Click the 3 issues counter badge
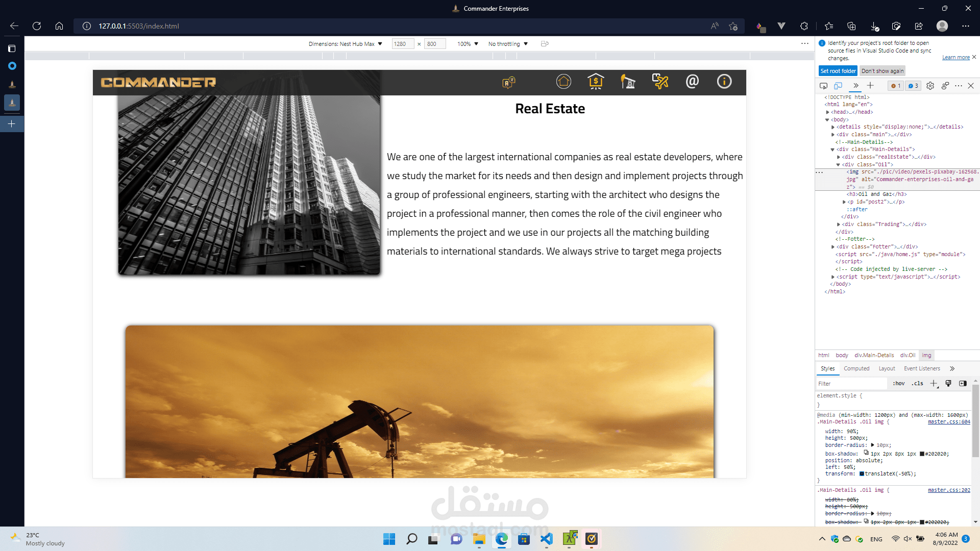Image resolution: width=980 pixels, height=551 pixels. point(913,86)
